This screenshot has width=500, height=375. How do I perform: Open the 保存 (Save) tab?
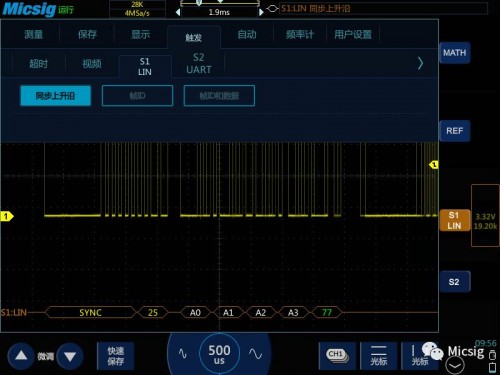click(x=87, y=34)
